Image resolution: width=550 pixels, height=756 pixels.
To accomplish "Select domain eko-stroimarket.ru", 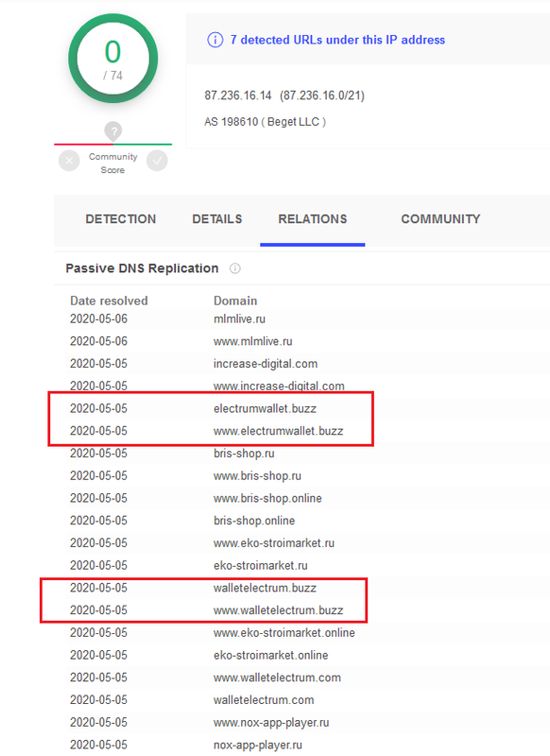I will click(x=260, y=565).
